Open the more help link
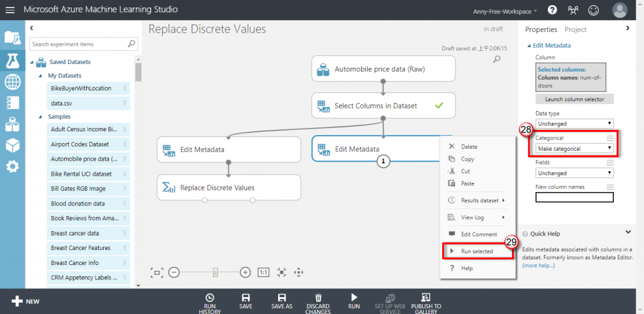Image resolution: width=644 pixels, height=314 pixels. point(538,266)
